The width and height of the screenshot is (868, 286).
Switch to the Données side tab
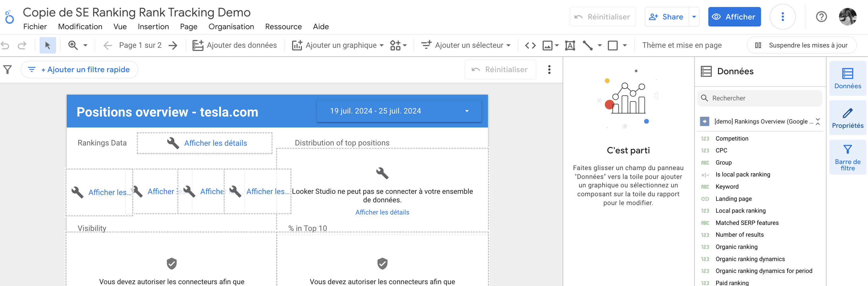click(848, 78)
